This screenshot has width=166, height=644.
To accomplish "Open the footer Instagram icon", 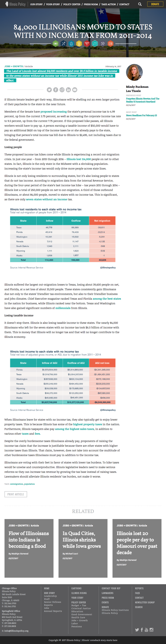I will 151,629.
